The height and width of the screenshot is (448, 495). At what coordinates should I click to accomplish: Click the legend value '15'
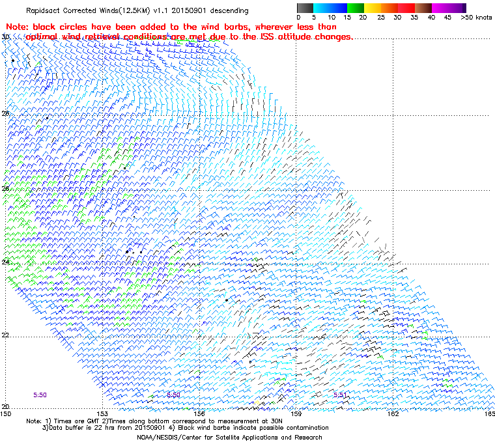[x=347, y=18]
